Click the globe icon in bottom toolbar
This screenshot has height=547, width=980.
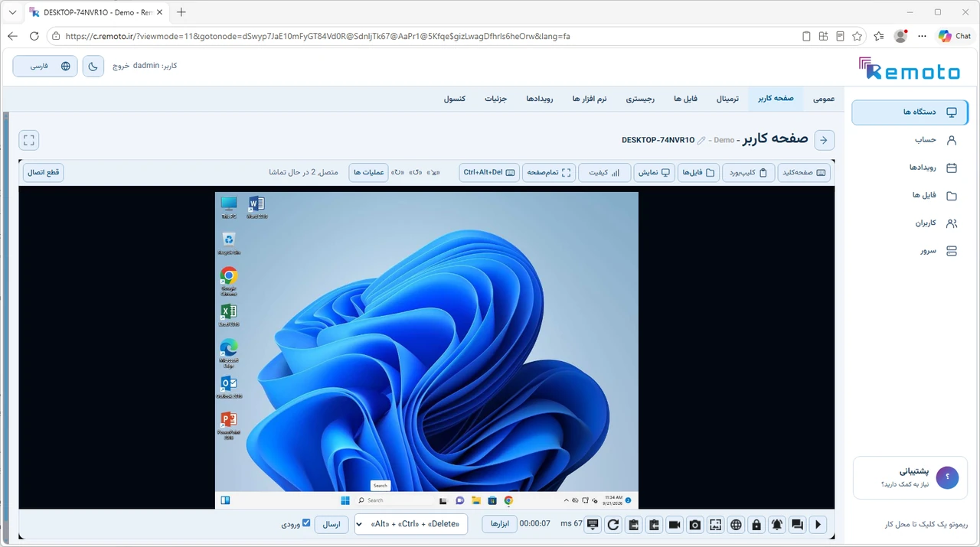pyautogui.click(x=736, y=525)
